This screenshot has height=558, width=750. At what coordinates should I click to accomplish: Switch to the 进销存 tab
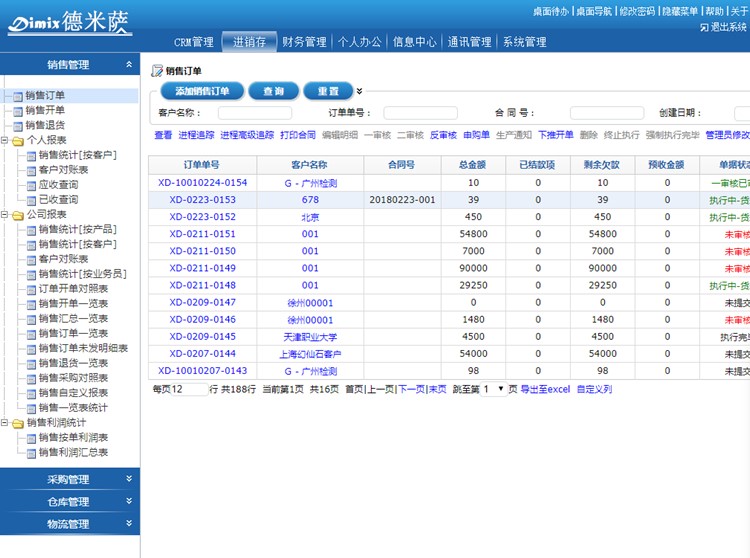[249, 42]
